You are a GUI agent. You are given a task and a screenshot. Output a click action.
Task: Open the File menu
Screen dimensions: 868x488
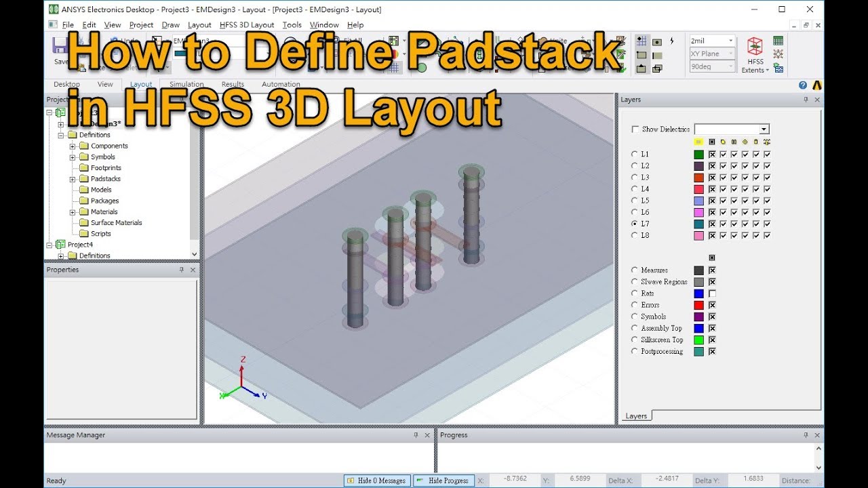pos(68,25)
